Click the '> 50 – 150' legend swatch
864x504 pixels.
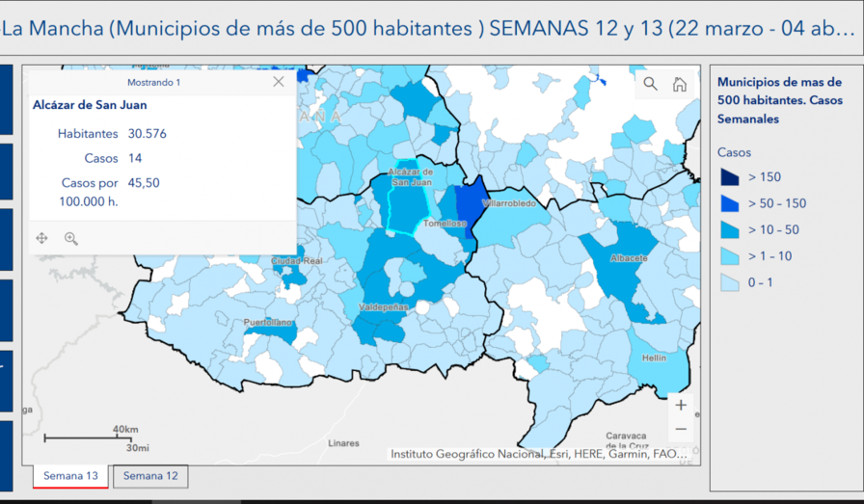(730, 203)
